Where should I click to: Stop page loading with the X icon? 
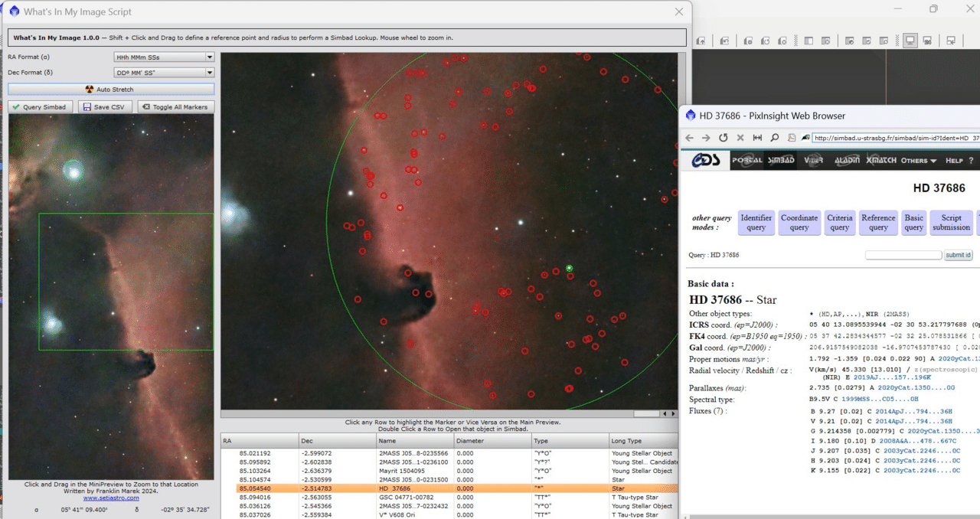740,138
